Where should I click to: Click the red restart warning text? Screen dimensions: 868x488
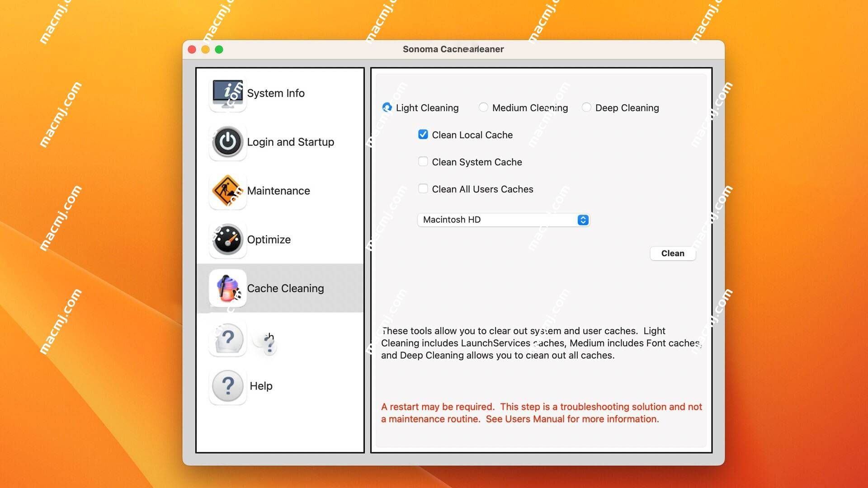pyautogui.click(x=542, y=413)
